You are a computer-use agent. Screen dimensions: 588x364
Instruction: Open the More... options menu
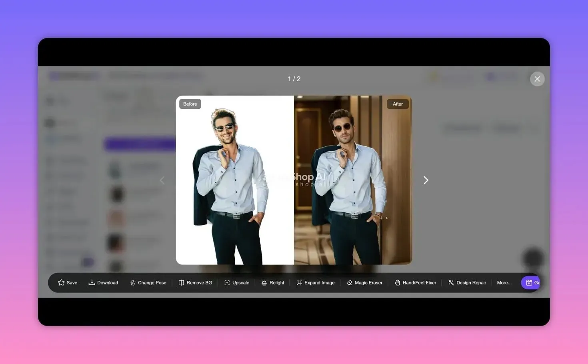coord(504,282)
